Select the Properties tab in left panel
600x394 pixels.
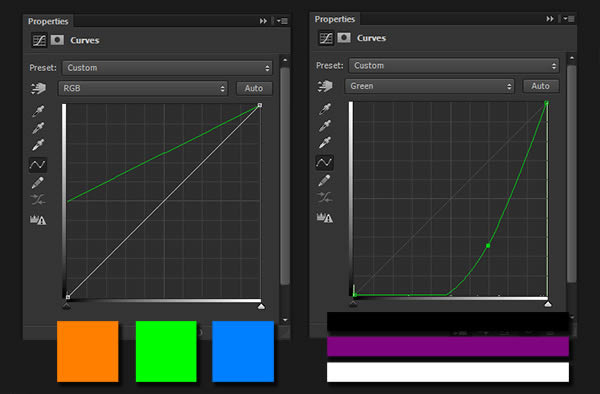[x=48, y=21]
